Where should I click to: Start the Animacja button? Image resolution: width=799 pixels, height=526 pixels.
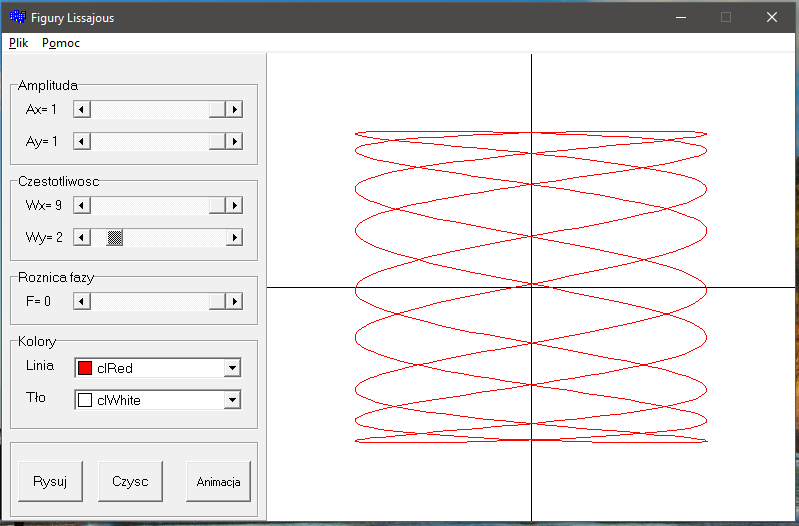(218, 482)
